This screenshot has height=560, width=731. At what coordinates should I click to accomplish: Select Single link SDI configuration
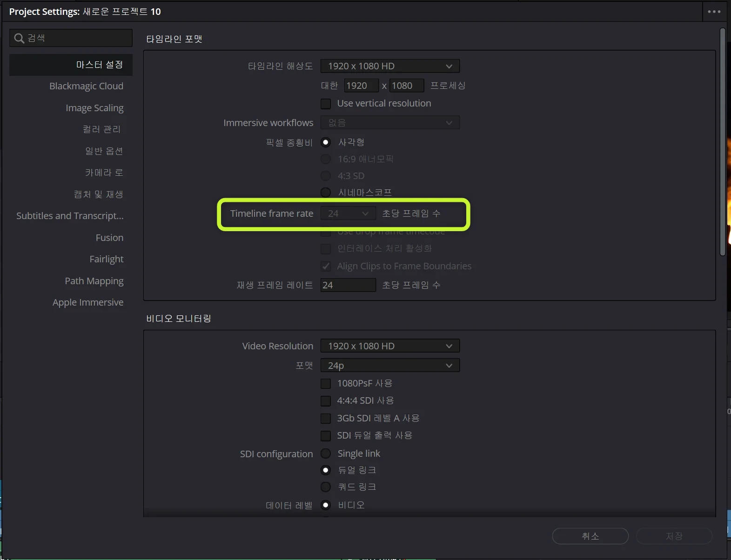pyautogui.click(x=326, y=453)
